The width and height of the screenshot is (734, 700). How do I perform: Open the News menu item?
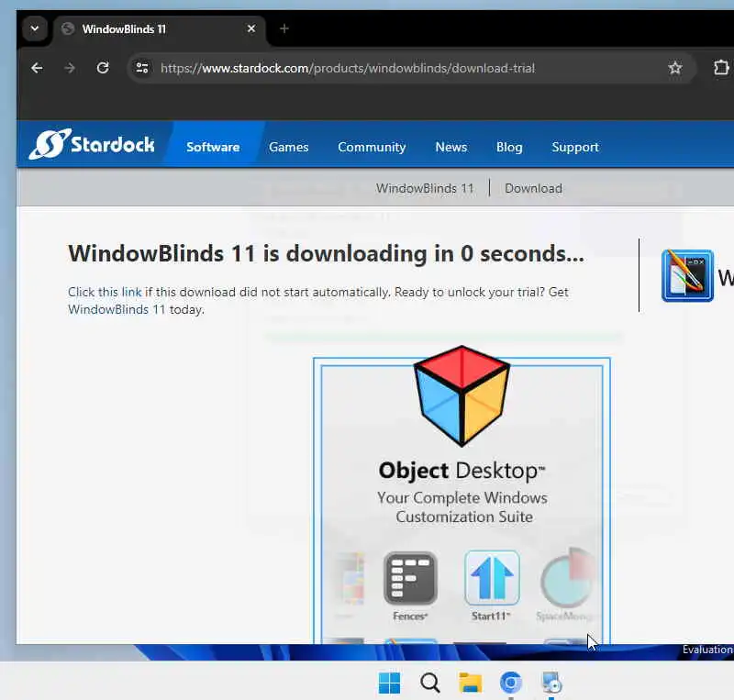(450, 147)
